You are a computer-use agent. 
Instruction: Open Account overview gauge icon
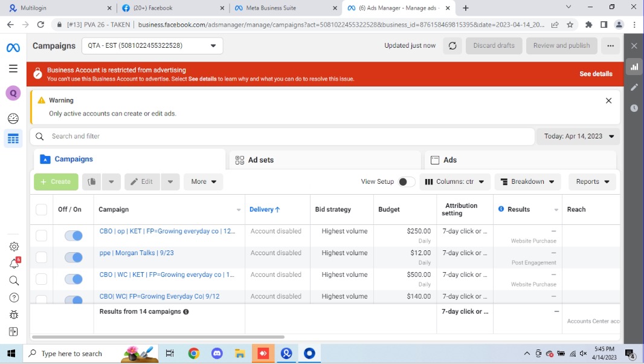tap(13, 119)
